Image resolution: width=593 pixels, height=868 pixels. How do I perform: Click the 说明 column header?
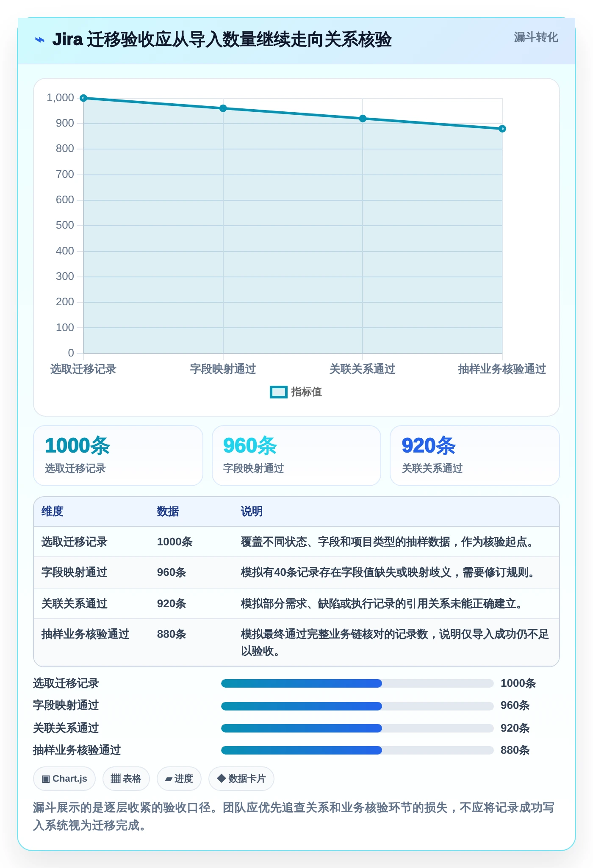pos(252,511)
